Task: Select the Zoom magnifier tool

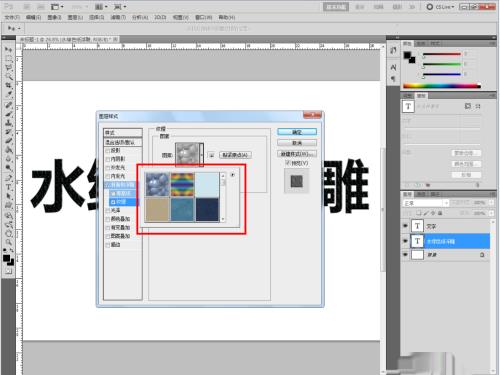Action: [8, 242]
